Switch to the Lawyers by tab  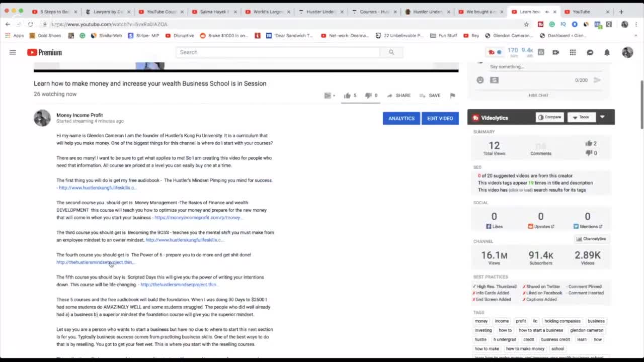point(108,12)
